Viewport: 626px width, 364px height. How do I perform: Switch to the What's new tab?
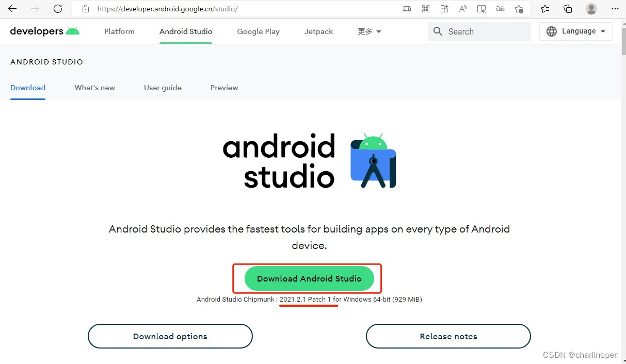(95, 88)
